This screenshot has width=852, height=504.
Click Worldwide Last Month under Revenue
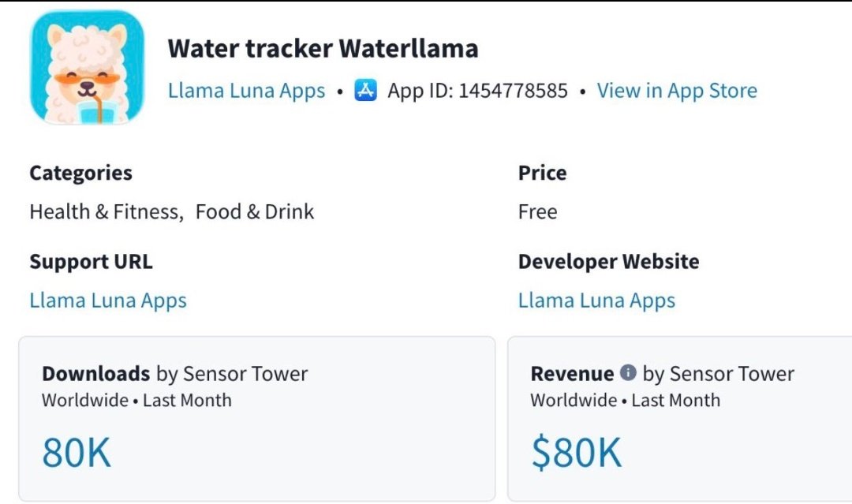(x=626, y=400)
